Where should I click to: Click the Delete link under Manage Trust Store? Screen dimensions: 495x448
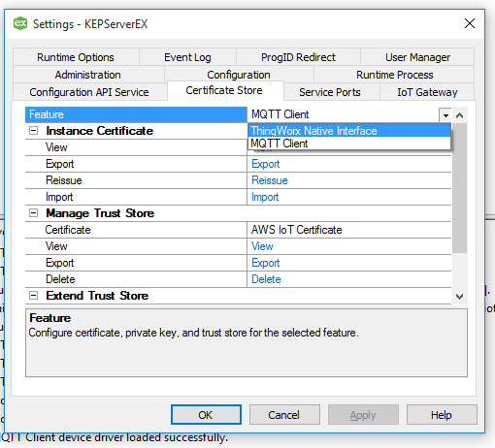pyautogui.click(x=266, y=279)
